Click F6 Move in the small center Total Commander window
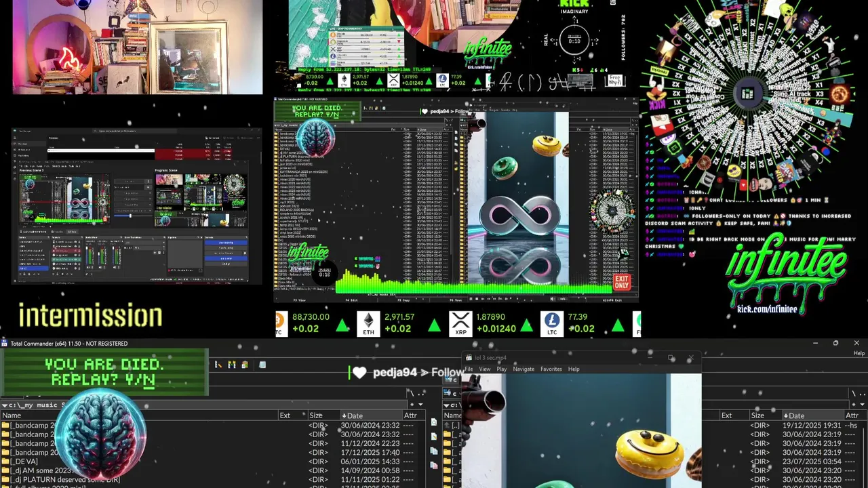The width and height of the screenshot is (868, 488). (456, 299)
